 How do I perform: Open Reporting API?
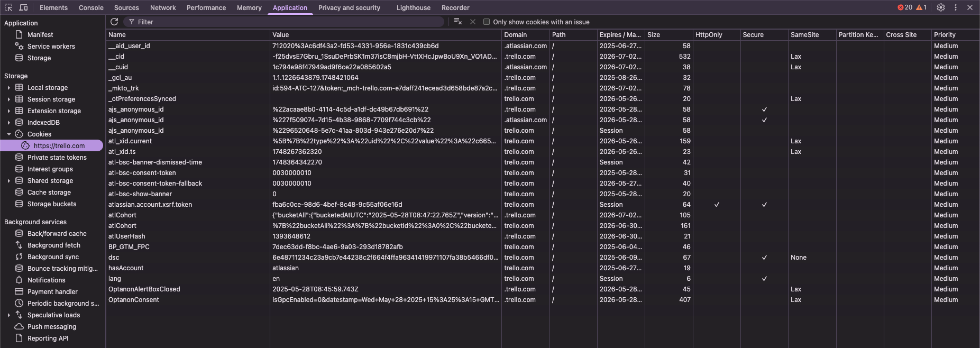(48, 338)
